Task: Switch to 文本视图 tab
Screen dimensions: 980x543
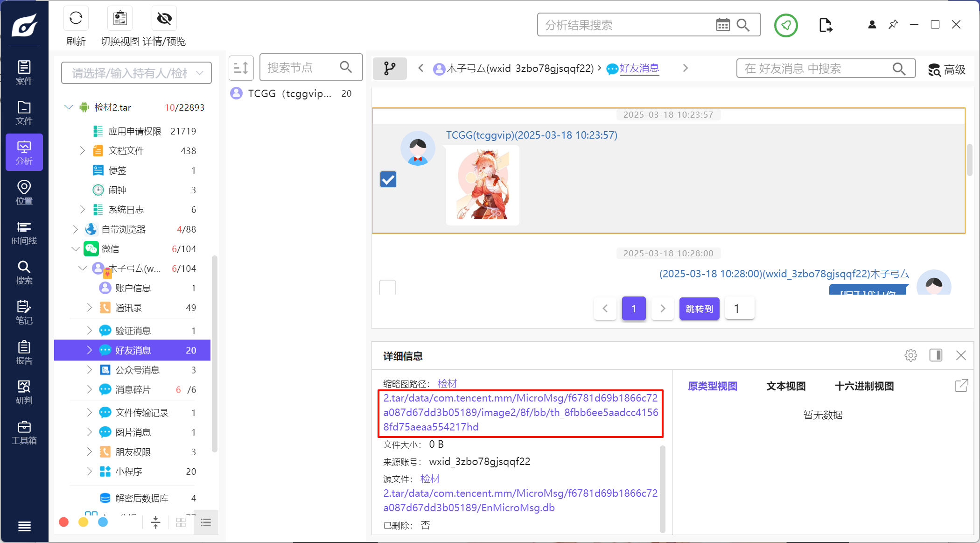Action: [x=786, y=386]
